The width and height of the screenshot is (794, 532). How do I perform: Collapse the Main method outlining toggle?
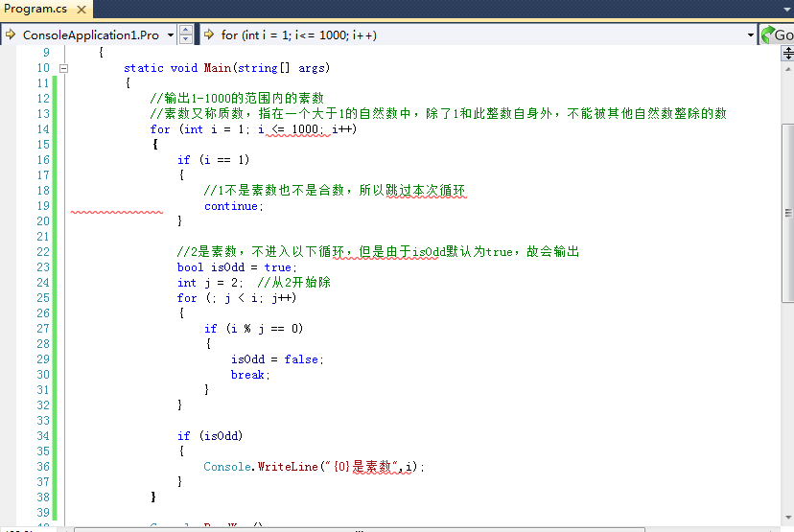pos(64,68)
